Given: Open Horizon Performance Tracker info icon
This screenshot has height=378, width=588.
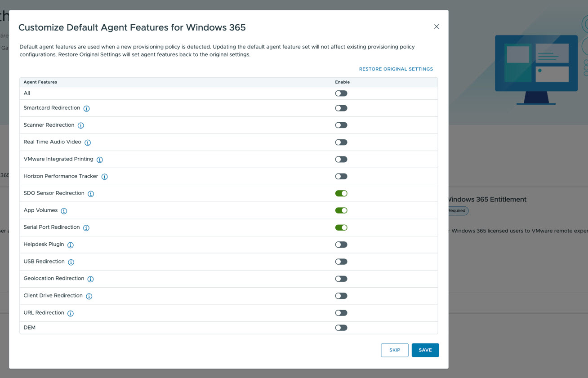Looking at the screenshot, I should tap(104, 177).
